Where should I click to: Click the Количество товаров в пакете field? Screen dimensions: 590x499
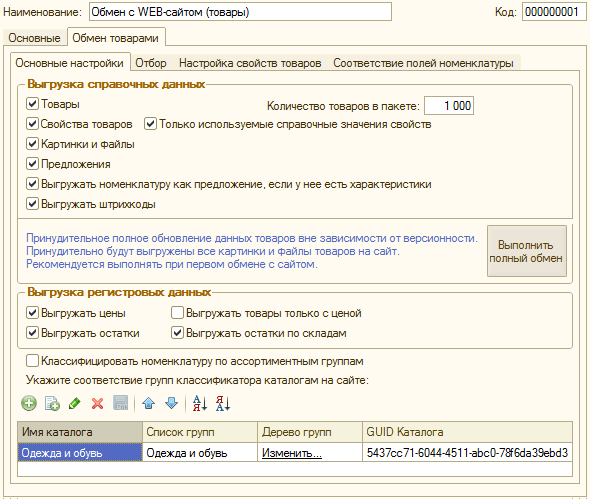tap(449, 106)
